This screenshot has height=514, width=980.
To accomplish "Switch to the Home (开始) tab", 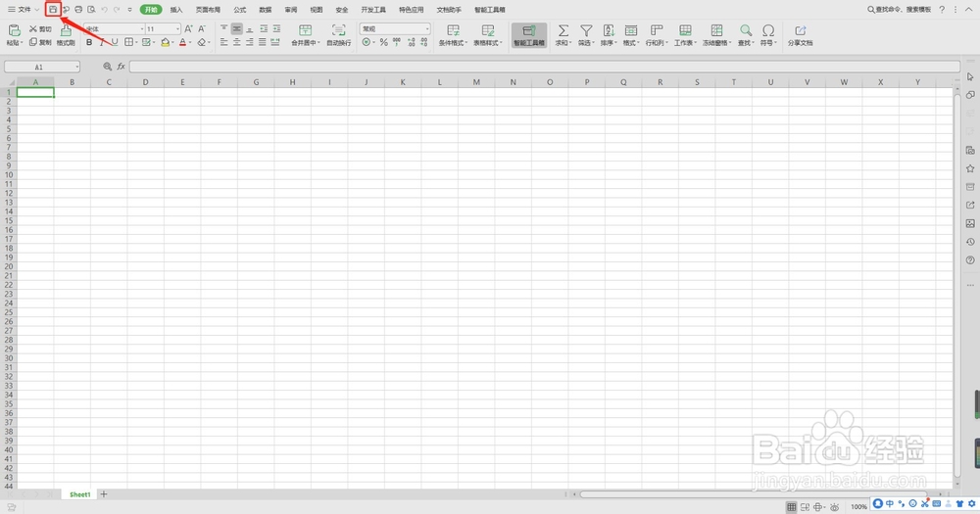I will (x=151, y=10).
